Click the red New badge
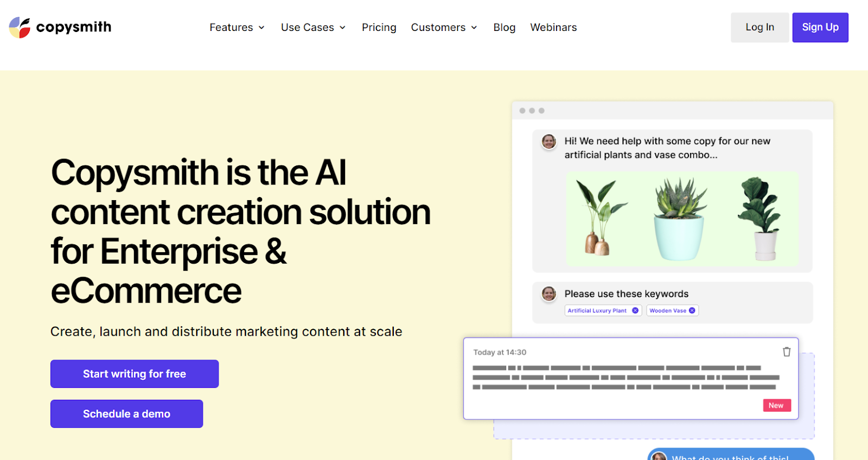The image size is (868, 460). click(777, 405)
